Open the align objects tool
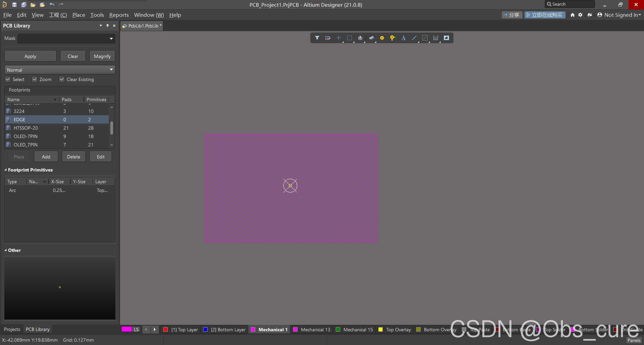The width and height of the screenshot is (644, 345). click(360, 38)
